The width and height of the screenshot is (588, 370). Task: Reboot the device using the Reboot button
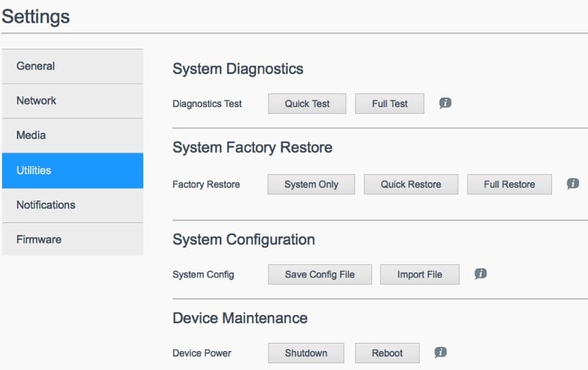pyautogui.click(x=387, y=353)
